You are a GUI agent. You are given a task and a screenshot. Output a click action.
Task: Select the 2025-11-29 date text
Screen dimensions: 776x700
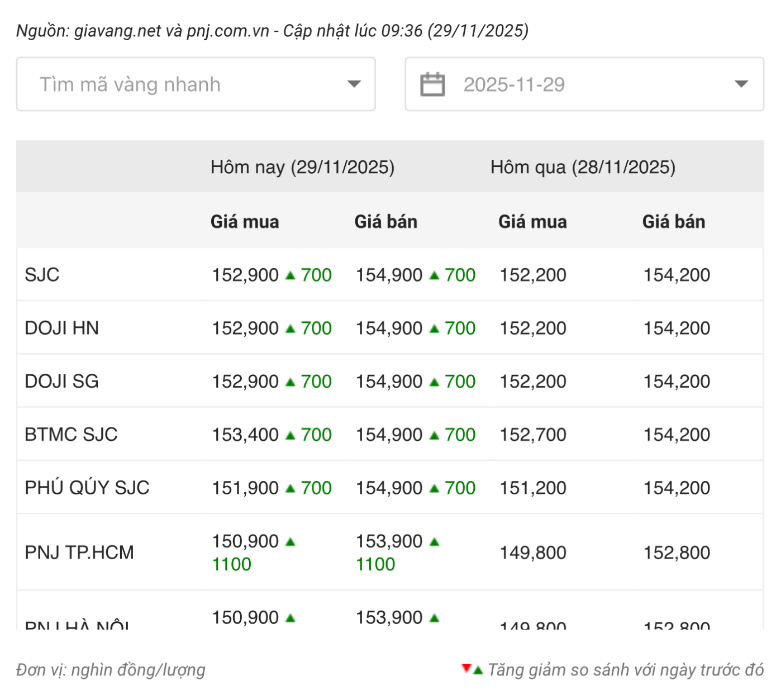514,84
